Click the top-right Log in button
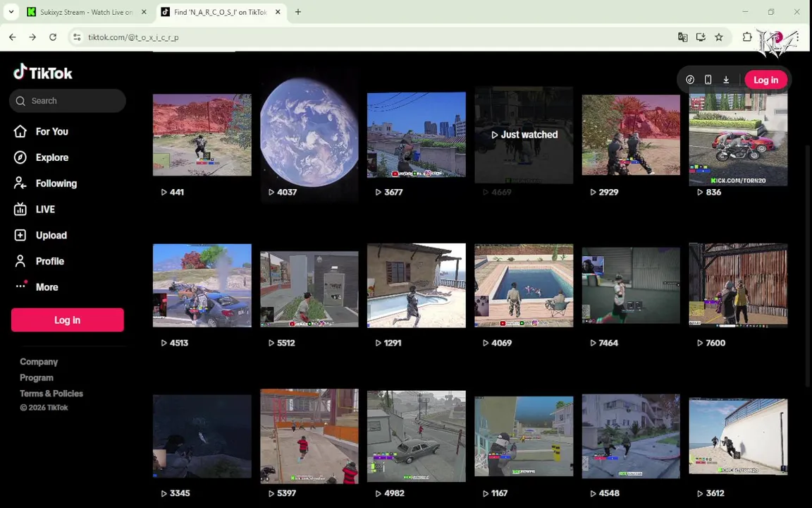Screen dimensions: 812x508 (765, 80)
